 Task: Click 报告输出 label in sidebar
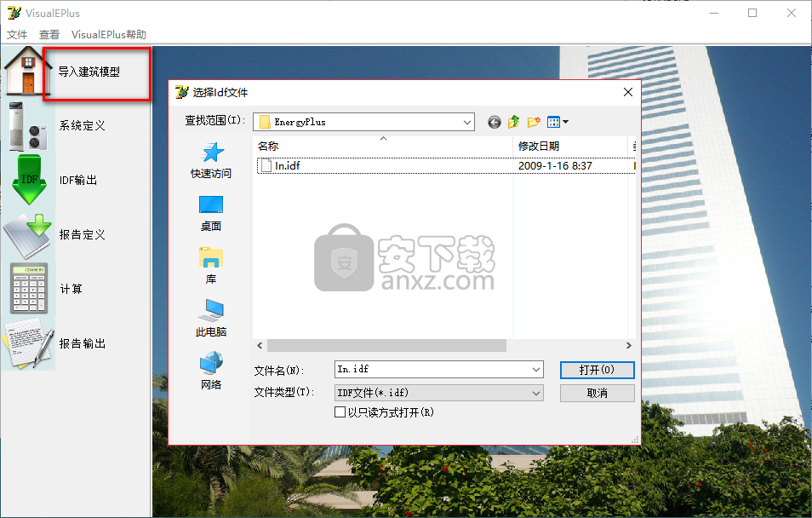coord(83,343)
